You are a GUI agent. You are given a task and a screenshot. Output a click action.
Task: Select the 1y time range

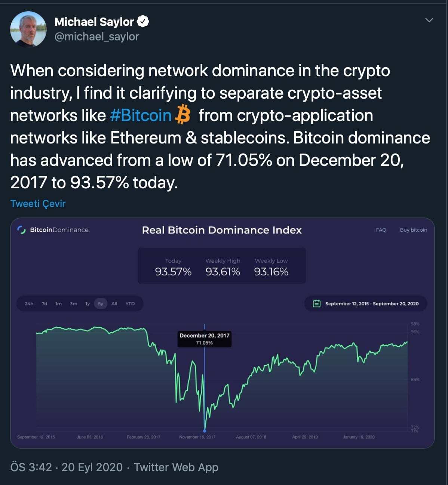point(88,304)
